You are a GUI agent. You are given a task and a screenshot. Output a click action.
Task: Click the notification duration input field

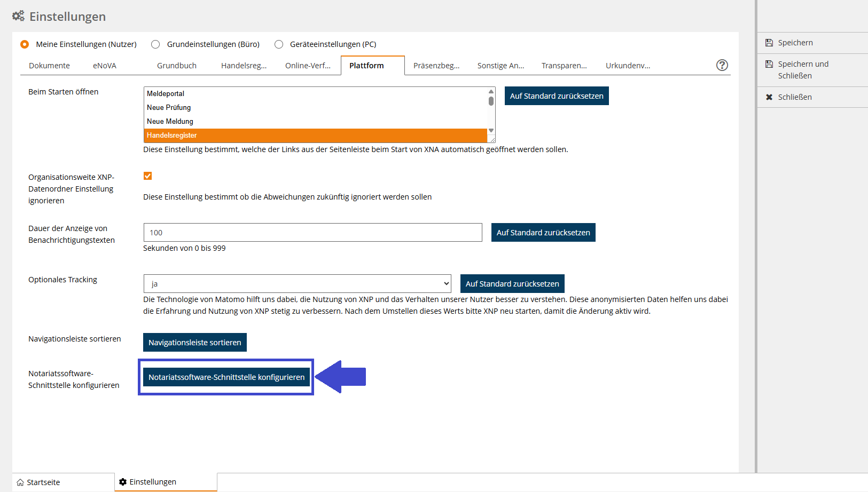[312, 233]
